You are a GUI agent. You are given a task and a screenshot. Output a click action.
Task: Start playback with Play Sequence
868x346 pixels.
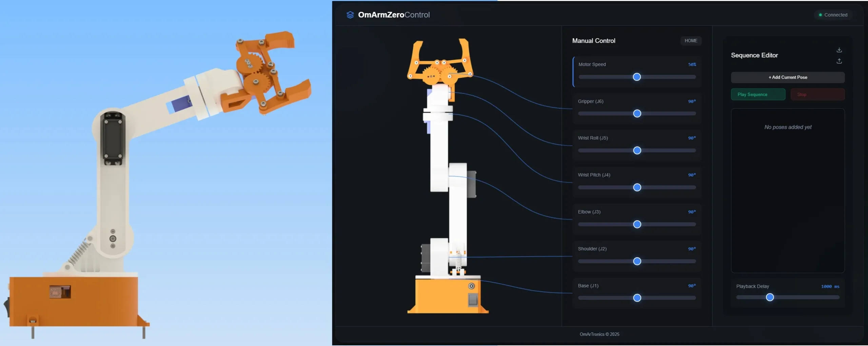[x=758, y=94]
